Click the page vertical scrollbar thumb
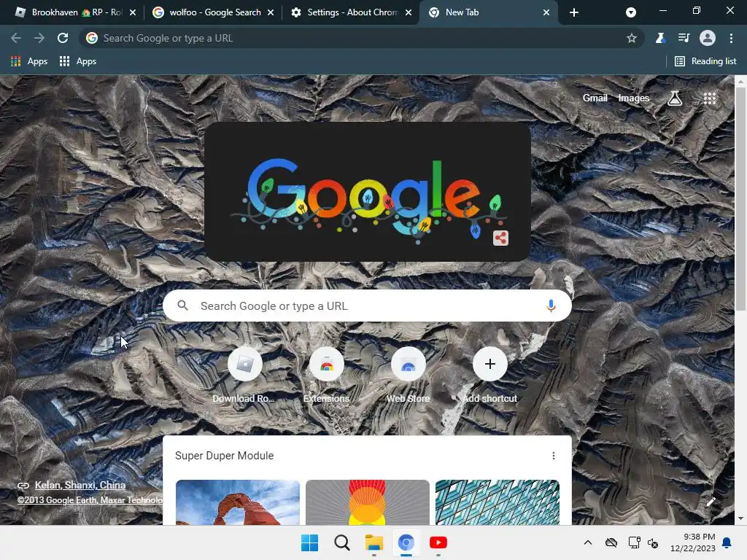Screen dimensions: 747x560 pyautogui.click(x=740, y=198)
